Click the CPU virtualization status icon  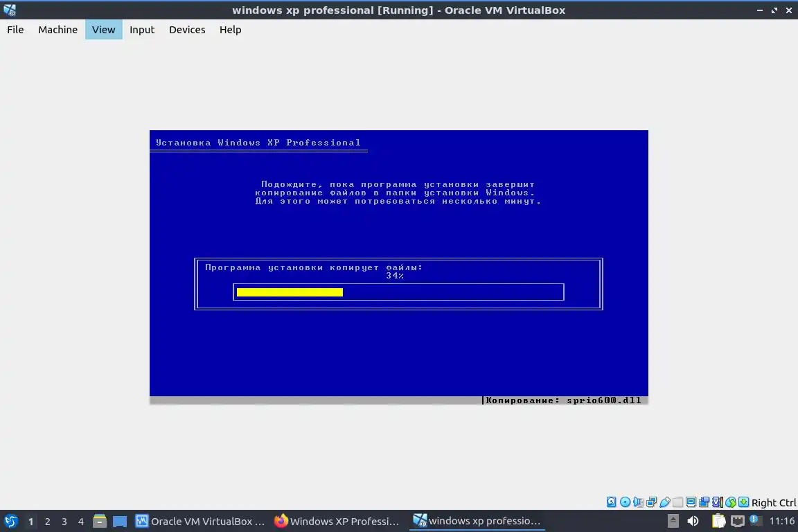point(717,502)
